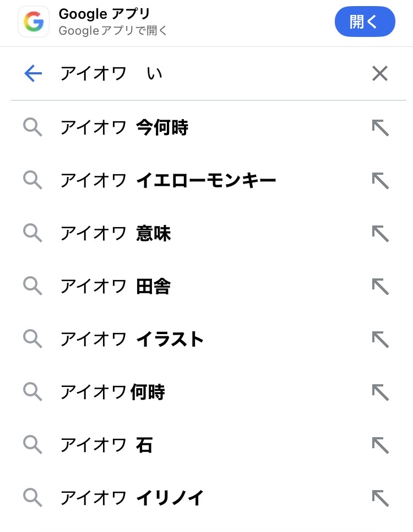The image size is (413, 532).
Task: Tap fill-in arrow beside イエローモンキー
Action: [x=380, y=180]
